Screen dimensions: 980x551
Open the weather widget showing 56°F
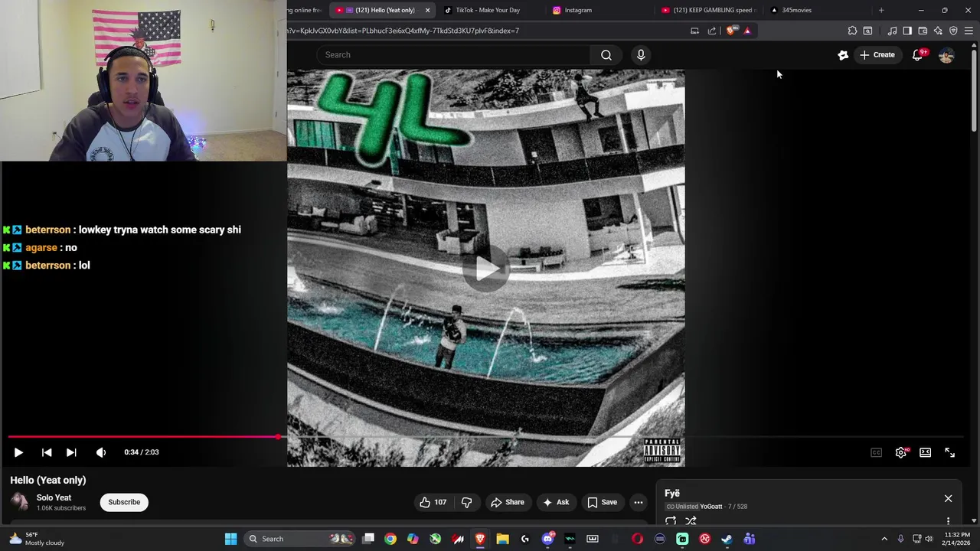click(37, 539)
